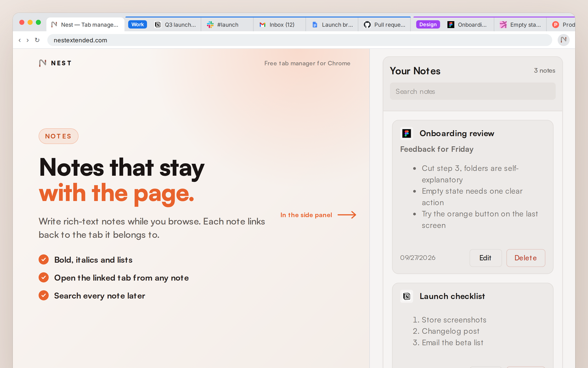Screen dimensions: 588x368
Task: Click the Figma icon on the Onboarding review note
Action: (x=407, y=133)
